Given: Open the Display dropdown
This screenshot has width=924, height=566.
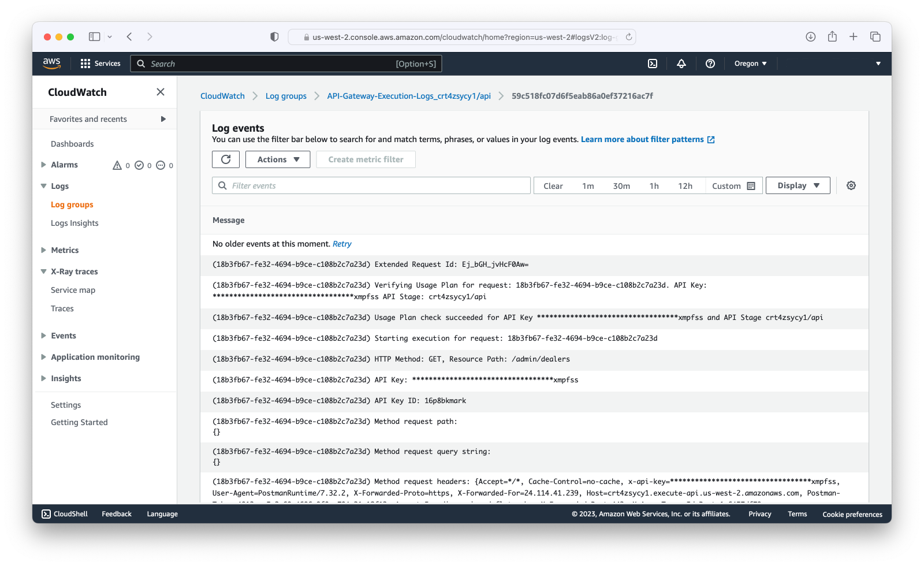Looking at the screenshot, I should [798, 185].
